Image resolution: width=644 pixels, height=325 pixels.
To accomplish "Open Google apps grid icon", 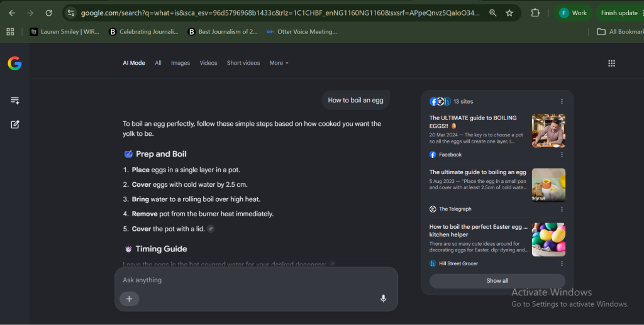I will (611, 63).
